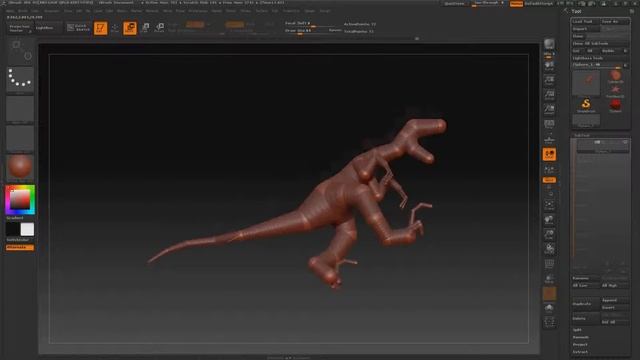
Task: Select the red tool thumbnail below PolyMesh3D
Action: (616, 106)
